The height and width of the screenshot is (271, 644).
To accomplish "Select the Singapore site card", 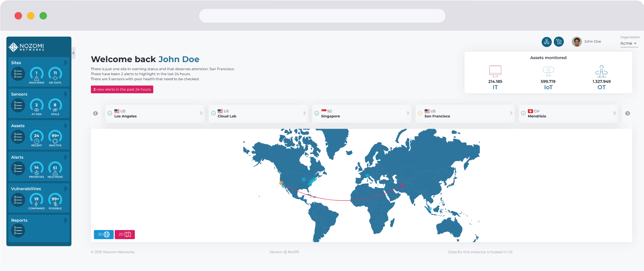I will pos(361,114).
